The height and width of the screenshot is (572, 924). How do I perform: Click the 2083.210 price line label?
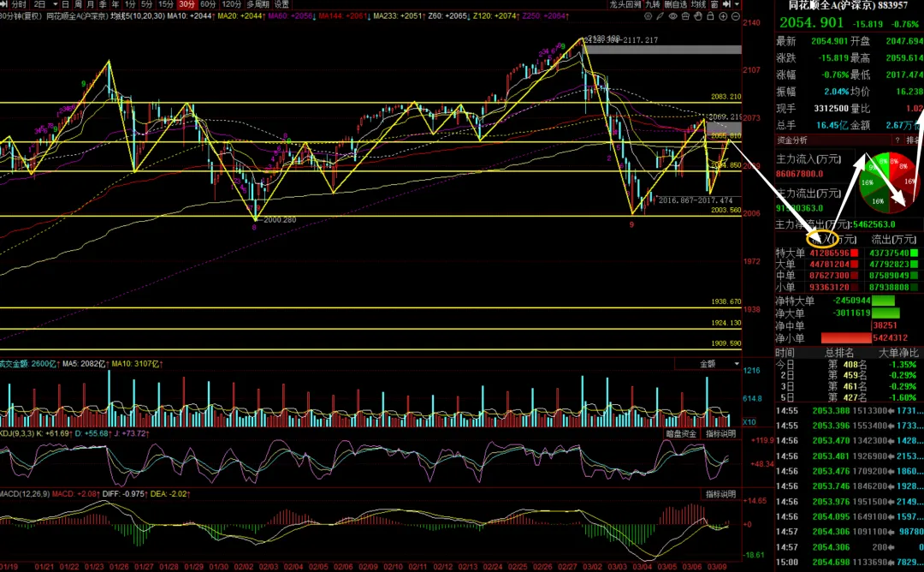(726, 97)
